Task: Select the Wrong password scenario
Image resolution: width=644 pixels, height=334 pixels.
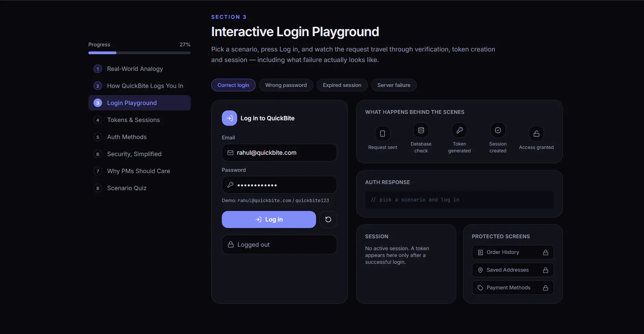Action: (x=286, y=85)
